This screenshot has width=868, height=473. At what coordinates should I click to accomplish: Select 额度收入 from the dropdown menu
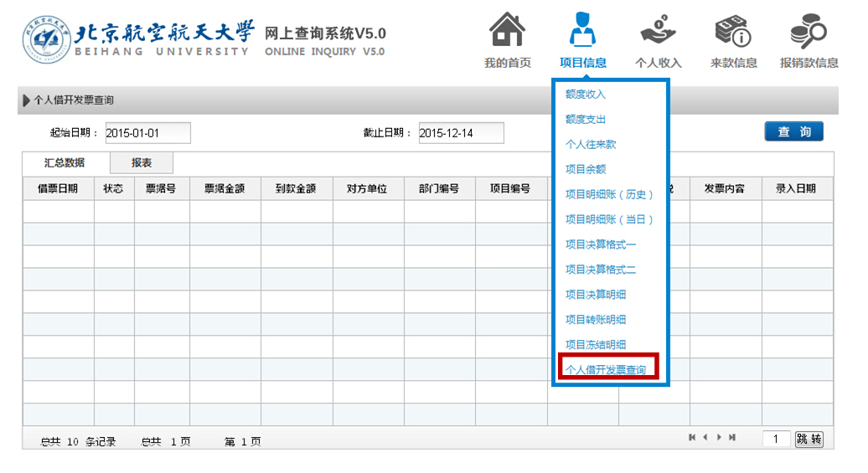click(585, 95)
